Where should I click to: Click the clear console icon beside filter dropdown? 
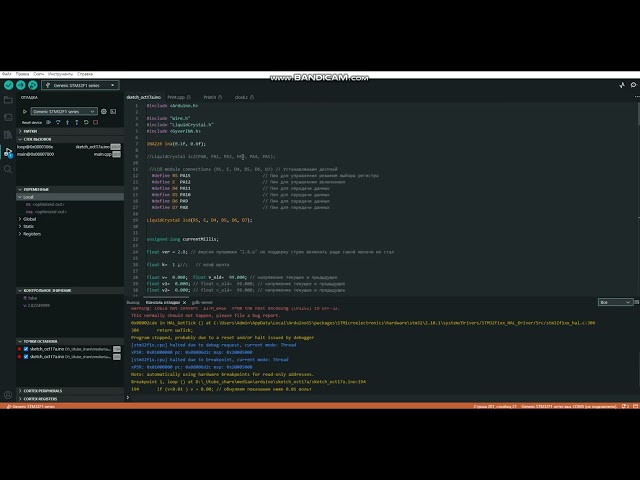point(637,302)
